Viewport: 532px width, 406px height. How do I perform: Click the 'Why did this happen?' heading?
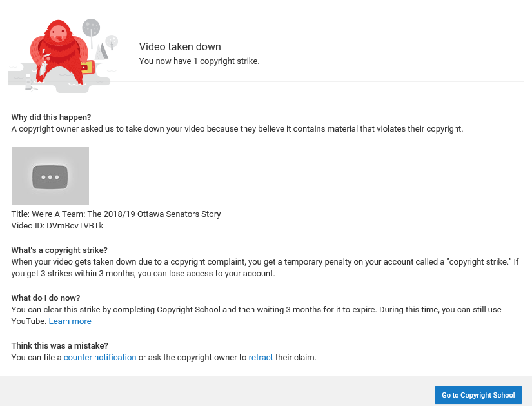(51, 117)
